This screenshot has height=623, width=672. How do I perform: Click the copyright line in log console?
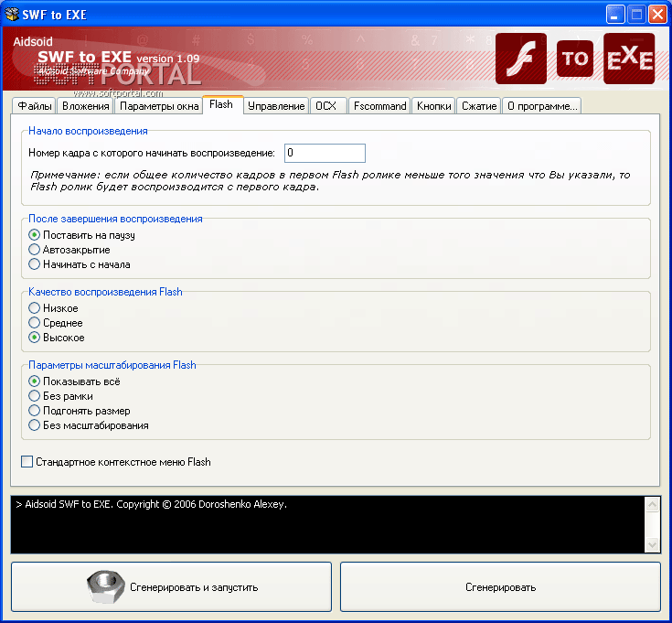coord(151,504)
